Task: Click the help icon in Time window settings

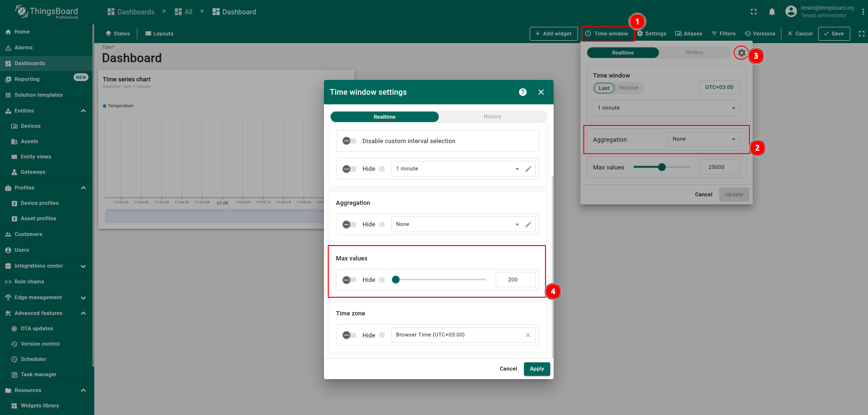Action: (x=523, y=92)
